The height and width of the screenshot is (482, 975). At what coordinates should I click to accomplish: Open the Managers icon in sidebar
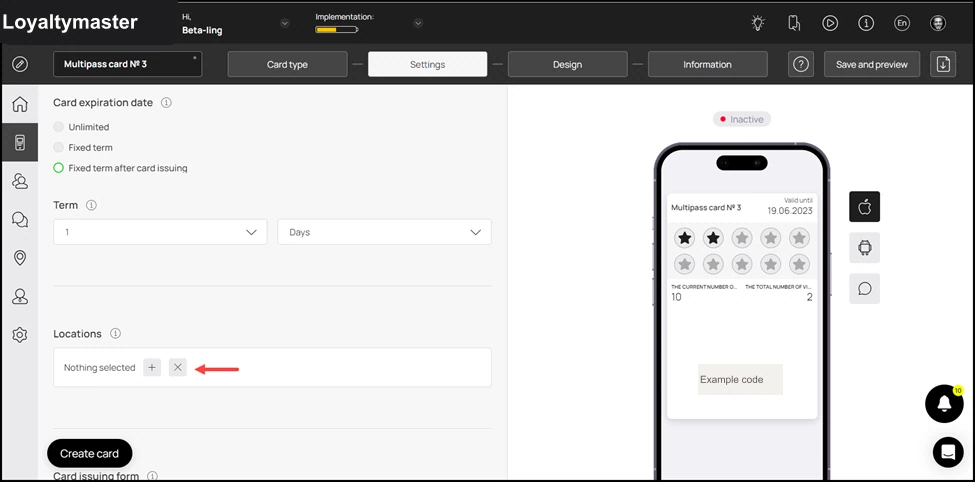20,297
